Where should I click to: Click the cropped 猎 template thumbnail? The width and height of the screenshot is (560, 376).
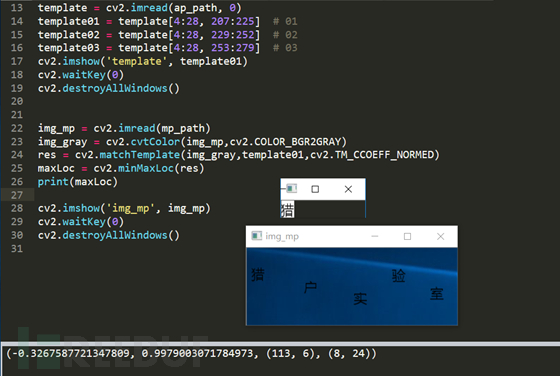pyautogui.click(x=288, y=210)
